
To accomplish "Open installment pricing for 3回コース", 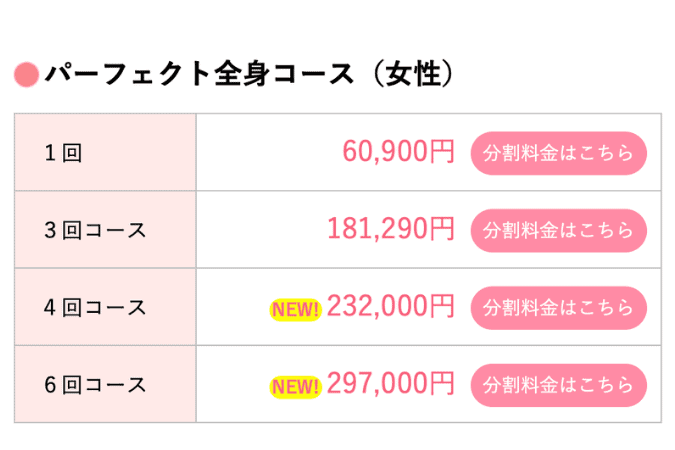I will coord(558,230).
